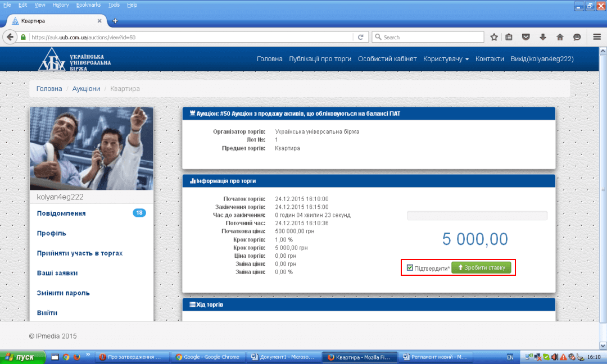Reload the page with the refresh icon

(x=360, y=37)
